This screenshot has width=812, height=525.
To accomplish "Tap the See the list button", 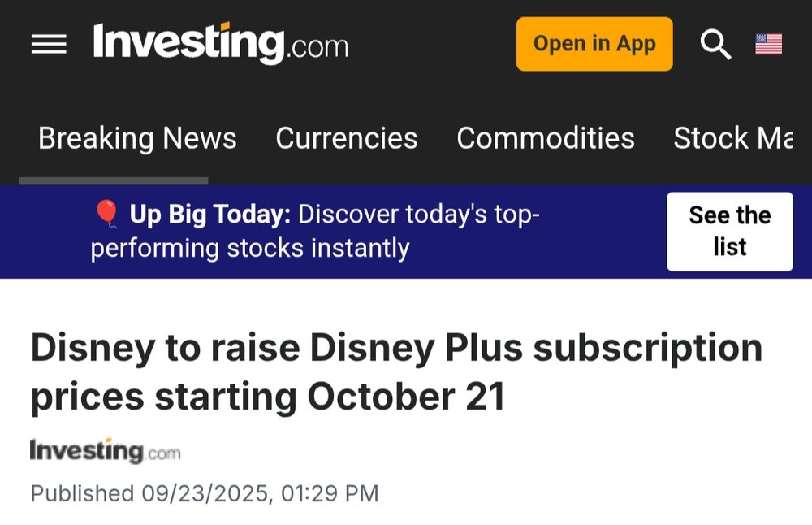I will tap(729, 231).
